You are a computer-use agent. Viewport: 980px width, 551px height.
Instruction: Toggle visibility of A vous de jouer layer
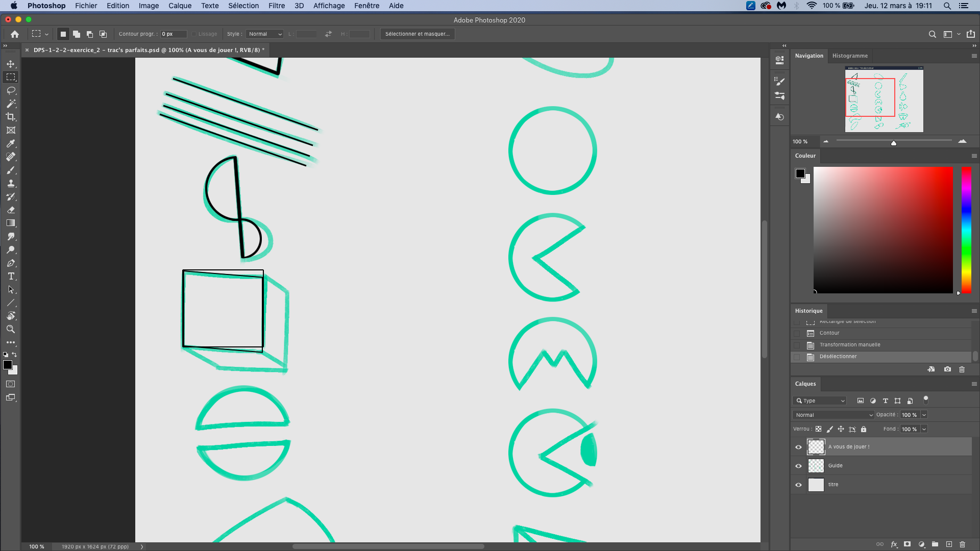pyautogui.click(x=799, y=447)
